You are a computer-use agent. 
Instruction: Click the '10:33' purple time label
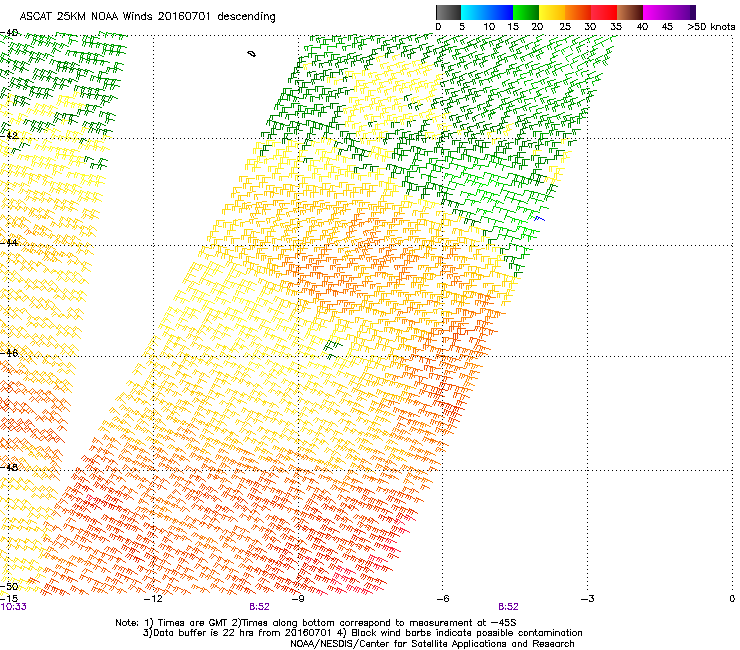tap(13, 607)
